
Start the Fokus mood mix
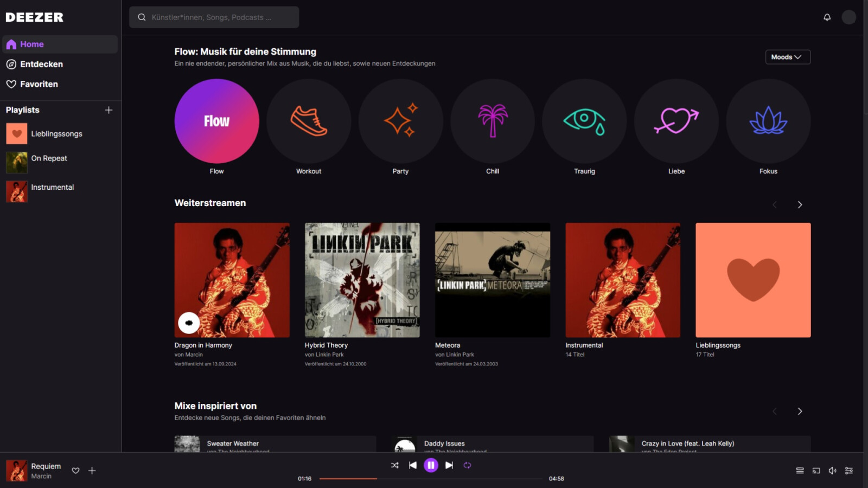pyautogui.click(x=768, y=121)
